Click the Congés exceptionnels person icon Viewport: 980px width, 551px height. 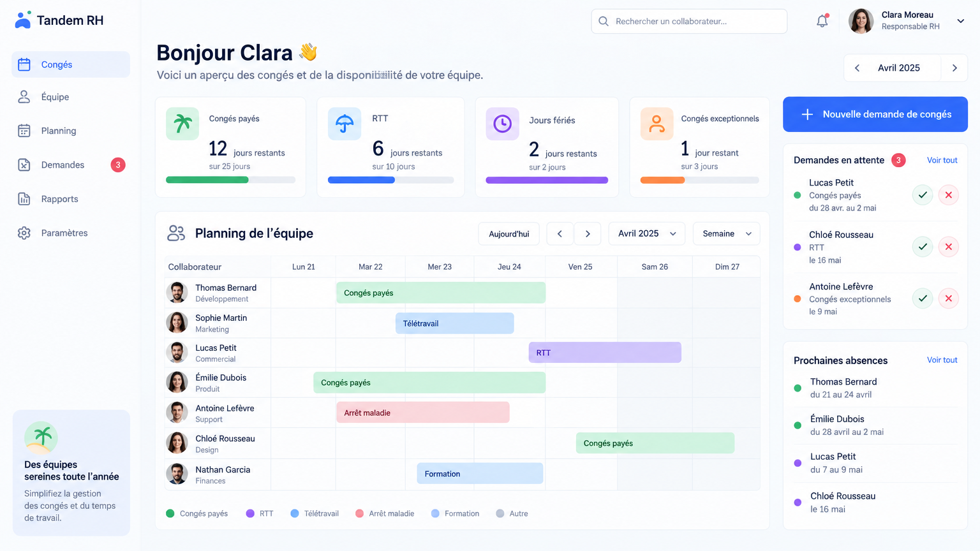click(657, 124)
